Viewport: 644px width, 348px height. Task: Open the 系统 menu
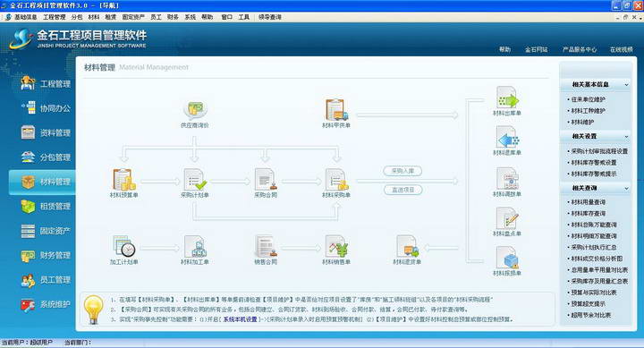point(191,17)
